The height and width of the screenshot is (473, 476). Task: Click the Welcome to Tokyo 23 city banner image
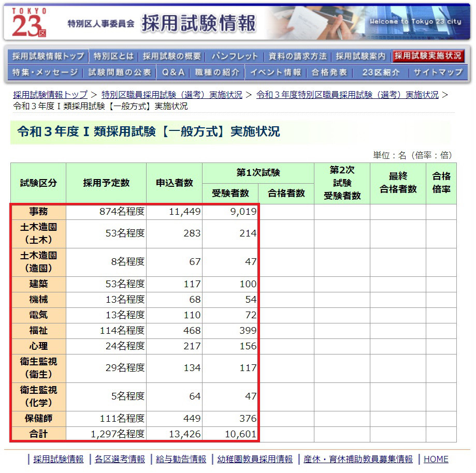click(368, 22)
